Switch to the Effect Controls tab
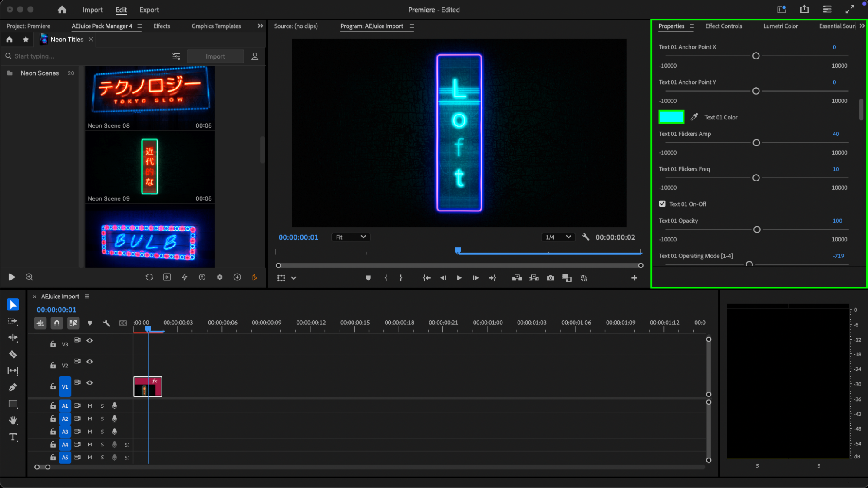The image size is (868, 488). click(723, 26)
